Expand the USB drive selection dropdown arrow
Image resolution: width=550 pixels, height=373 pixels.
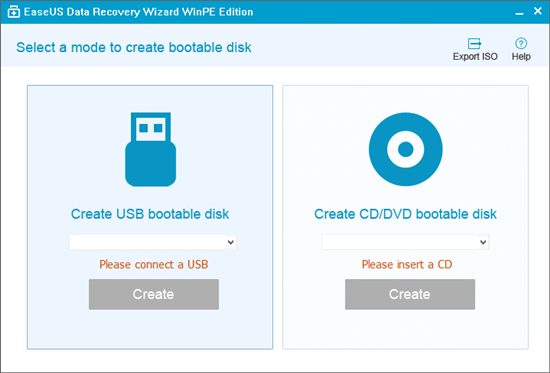coord(230,242)
